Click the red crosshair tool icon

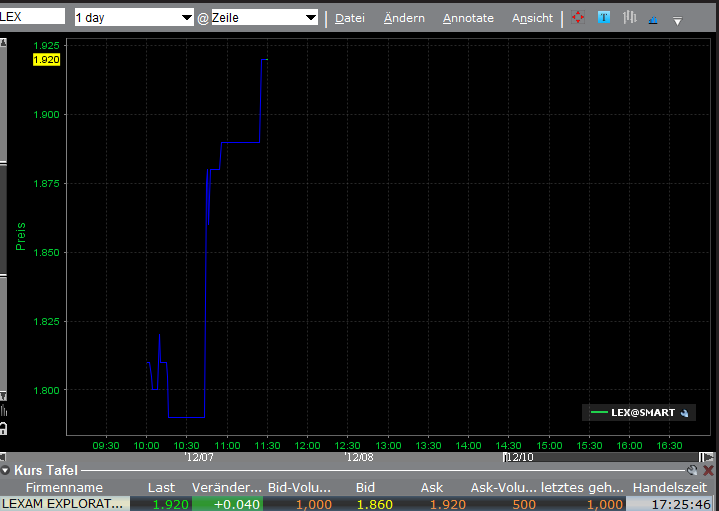pyautogui.click(x=578, y=18)
